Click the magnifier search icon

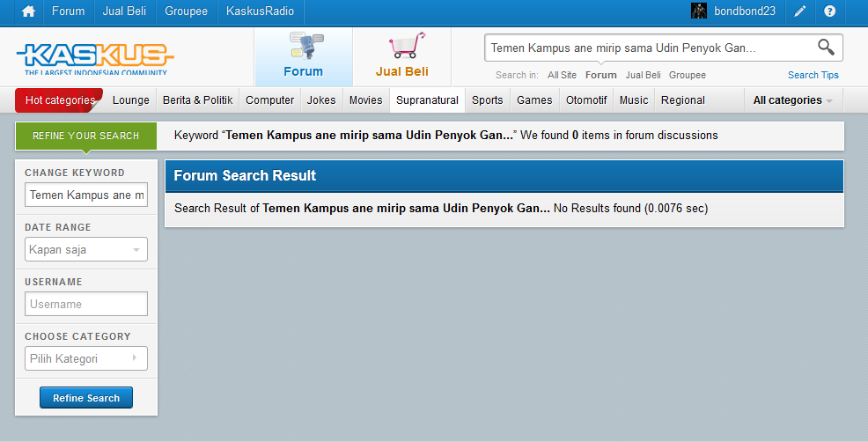(x=826, y=47)
